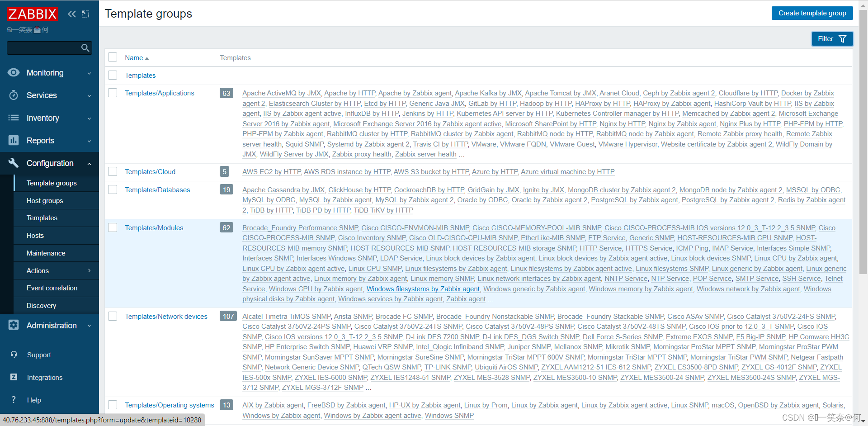Open Templates/Operating systems group link
Viewport: 868px width, 426px height.
(170, 405)
